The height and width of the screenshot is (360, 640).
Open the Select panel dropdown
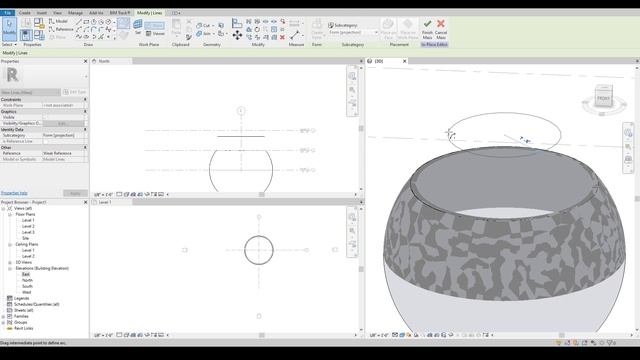pos(9,44)
